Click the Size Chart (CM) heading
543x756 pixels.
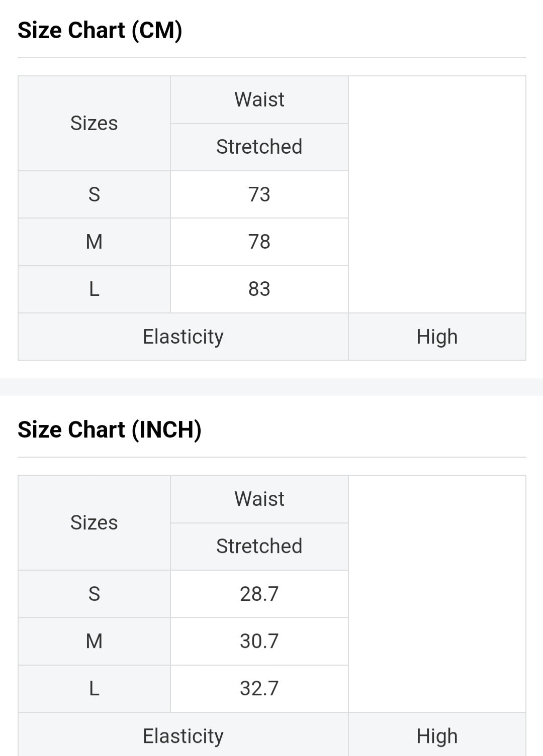click(x=100, y=31)
